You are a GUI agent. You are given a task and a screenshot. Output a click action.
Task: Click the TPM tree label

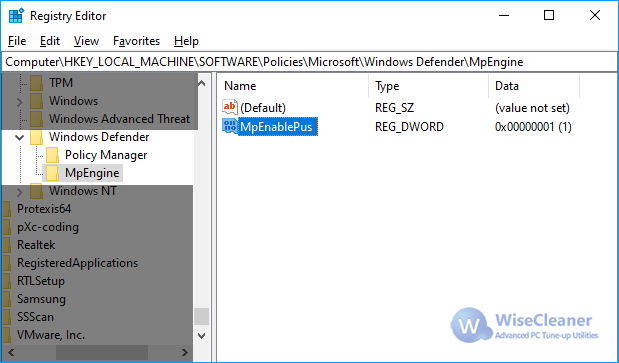[61, 83]
